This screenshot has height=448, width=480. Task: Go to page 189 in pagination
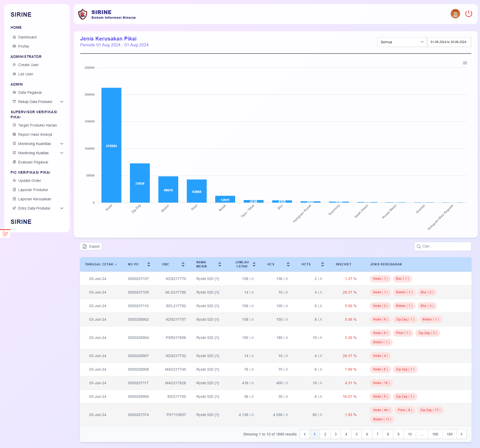[x=449, y=434]
